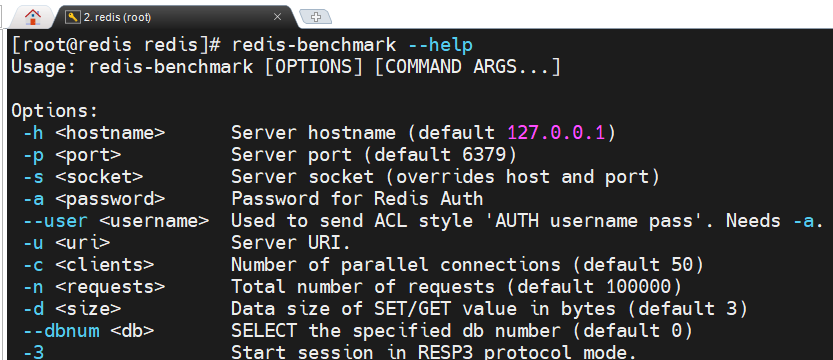The image size is (833, 360).
Task: Click the '--user <username>' option
Action: tap(116, 221)
